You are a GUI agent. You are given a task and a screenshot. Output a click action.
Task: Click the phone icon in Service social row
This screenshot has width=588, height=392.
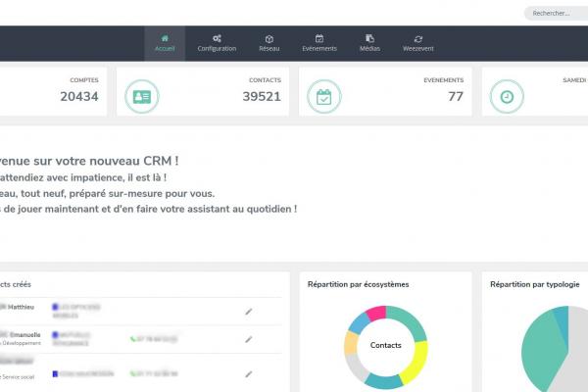132,373
